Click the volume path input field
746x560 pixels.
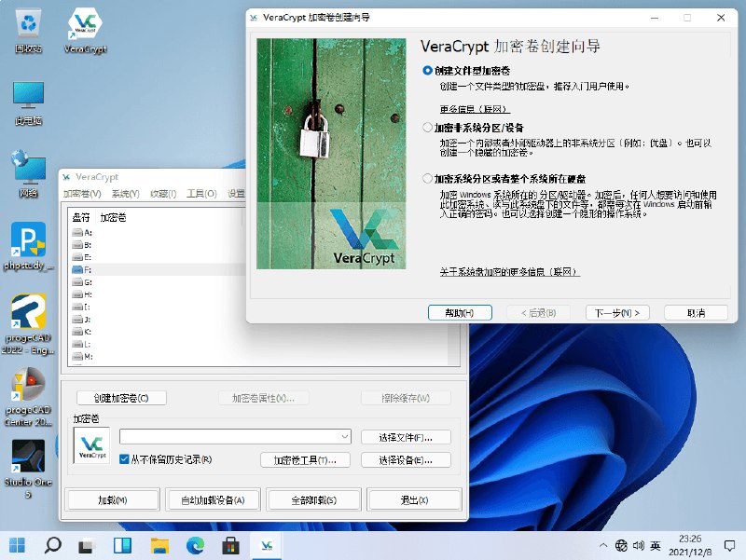coord(229,436)
